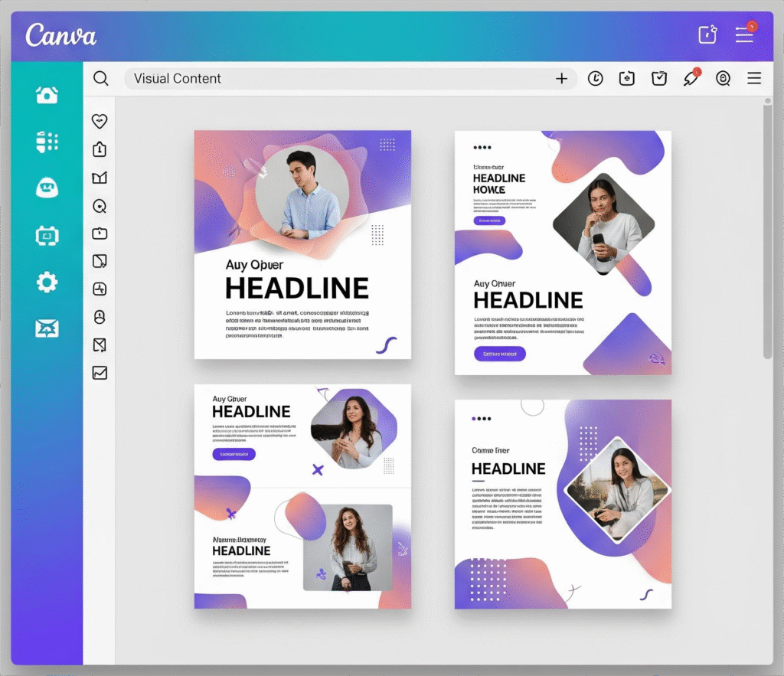Open header menu with red notification badge

pyautogui.click(x=745, y=34)
